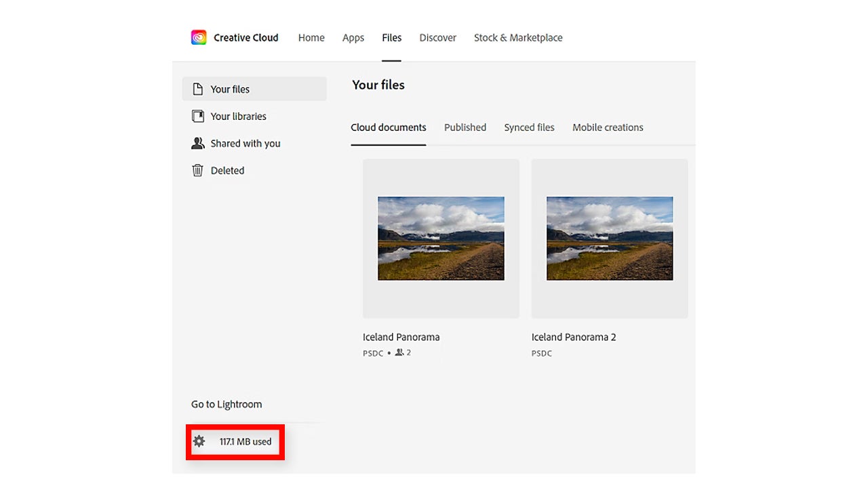The image size is (868, 488).
Task: Click the 117.1 MB used storage label
Action: point(245,442)
